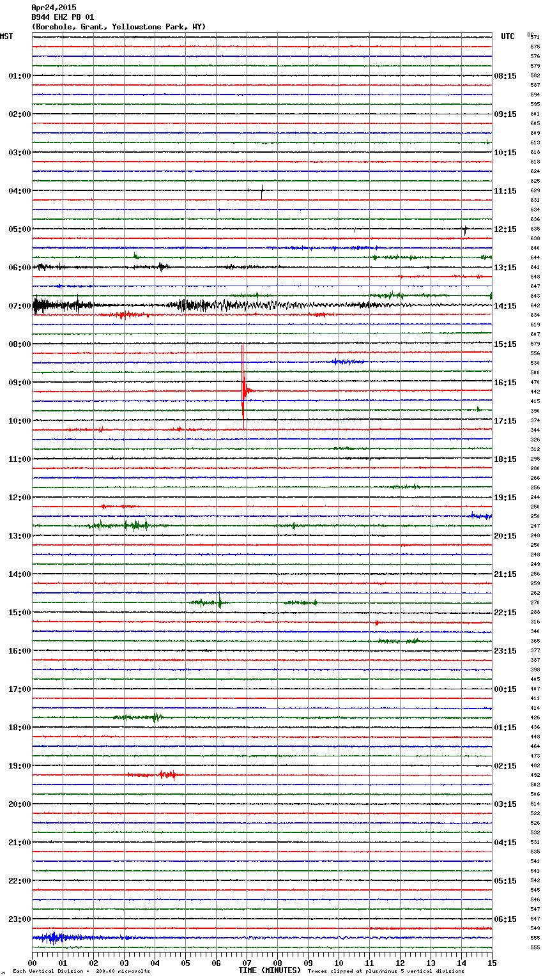543x980 pixels.
Task: Click the 00:15 UTC time label
Action: (505, 689)
